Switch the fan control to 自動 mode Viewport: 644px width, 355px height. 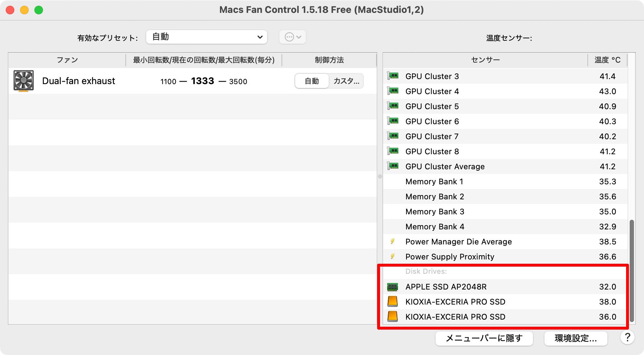[x=312, y=81]
